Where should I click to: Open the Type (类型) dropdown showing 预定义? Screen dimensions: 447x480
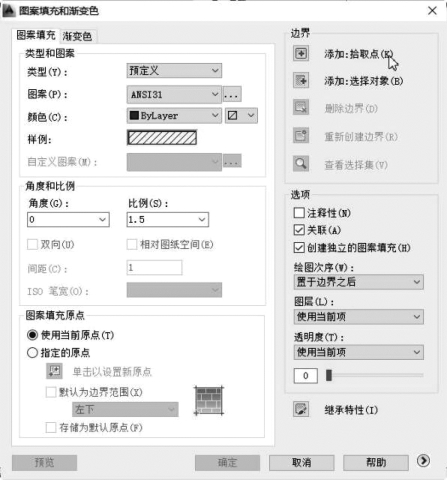[x=174, y=71]
